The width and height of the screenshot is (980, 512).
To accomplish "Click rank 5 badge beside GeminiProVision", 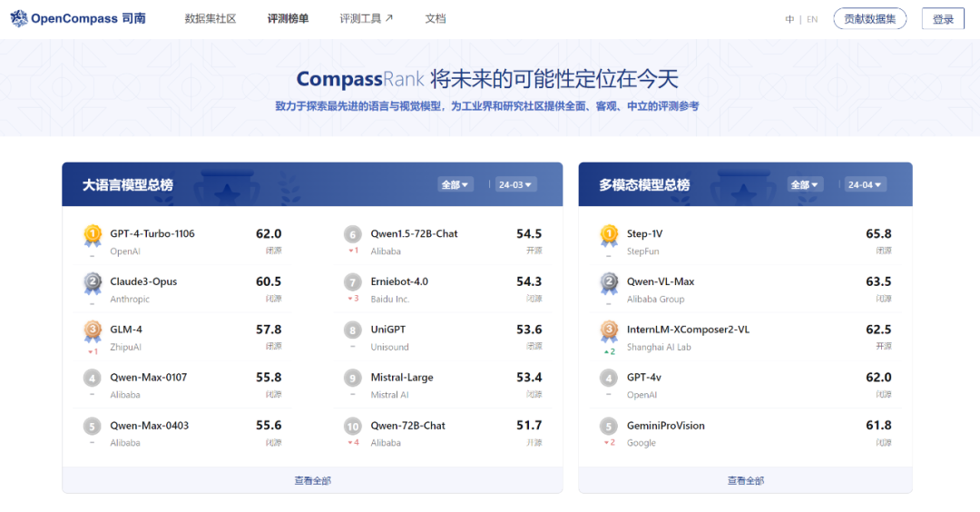I will click(609, 427).
